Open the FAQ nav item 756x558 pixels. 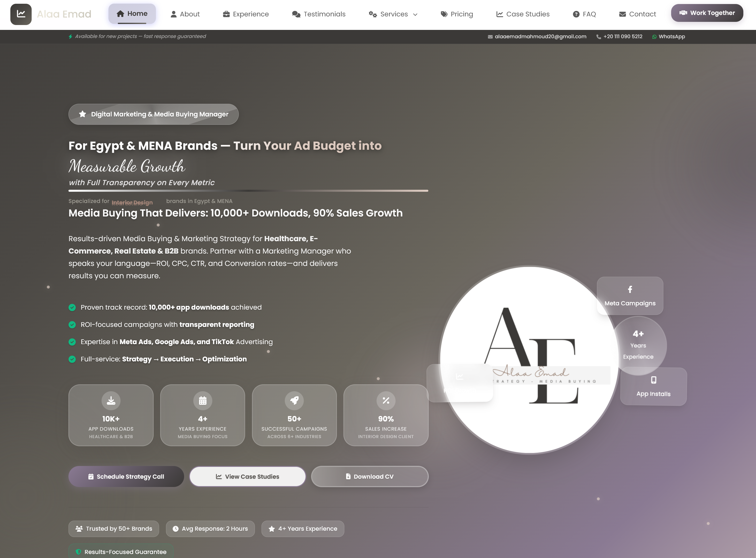pos(584,14)
